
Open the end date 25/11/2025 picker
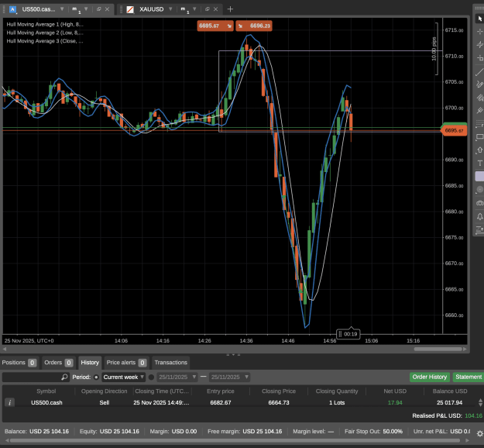pyautogui.click(x=229, y=377)
